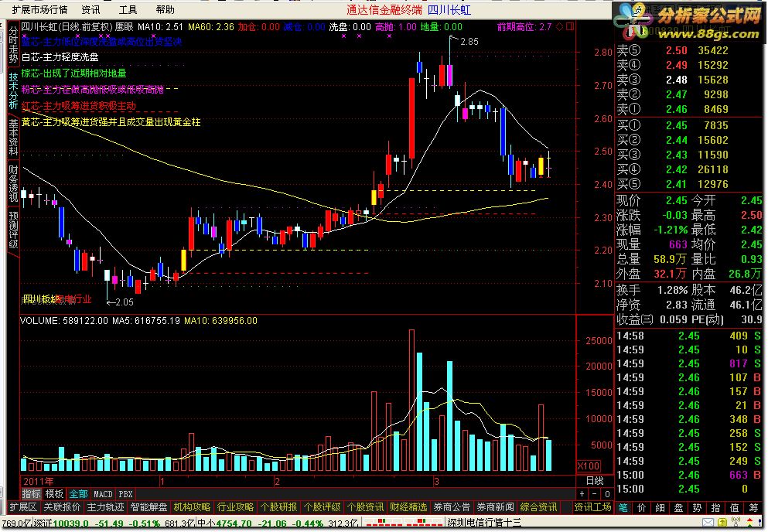Image resolution: width=768 pixels, height=532 pixels.
Task: Open the 财经精选 bottom tab
Action: 408,507
